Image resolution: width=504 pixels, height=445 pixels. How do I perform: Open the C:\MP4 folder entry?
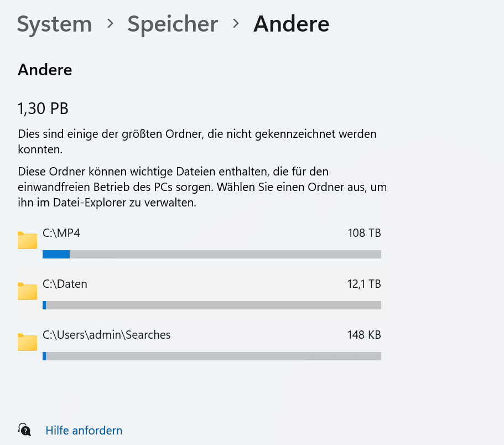click(x=61, y=233)
